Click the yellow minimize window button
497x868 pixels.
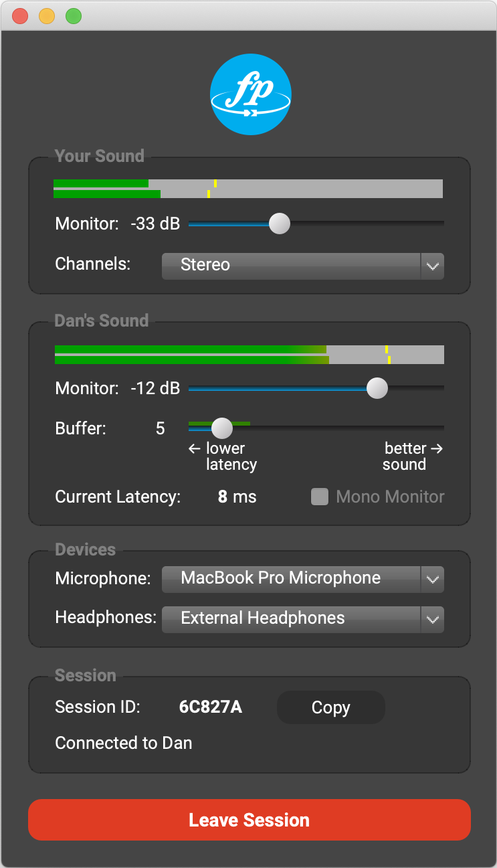tap(47, 16)
